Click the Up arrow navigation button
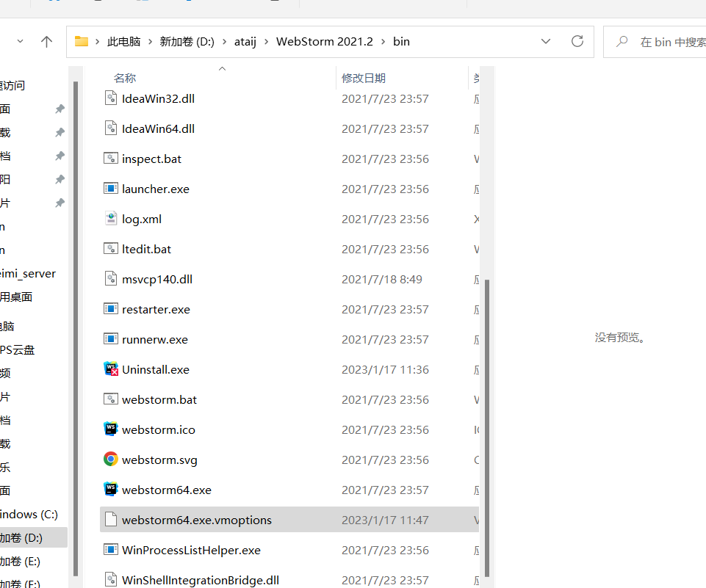Screen dimensions: 706x588 point(46,42)
